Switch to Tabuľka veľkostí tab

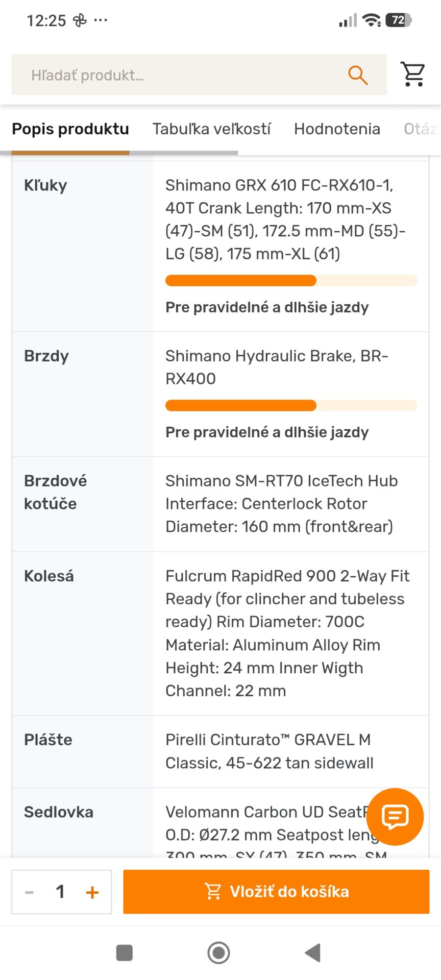[211, 129]
